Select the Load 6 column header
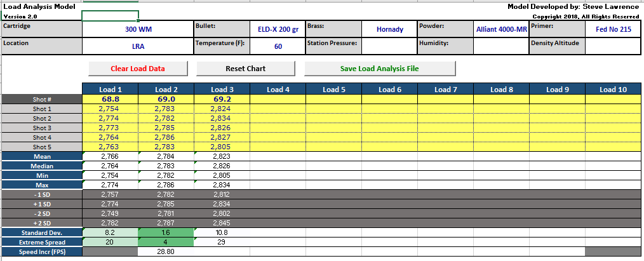644x261 pixels. [x=390, y=89]
